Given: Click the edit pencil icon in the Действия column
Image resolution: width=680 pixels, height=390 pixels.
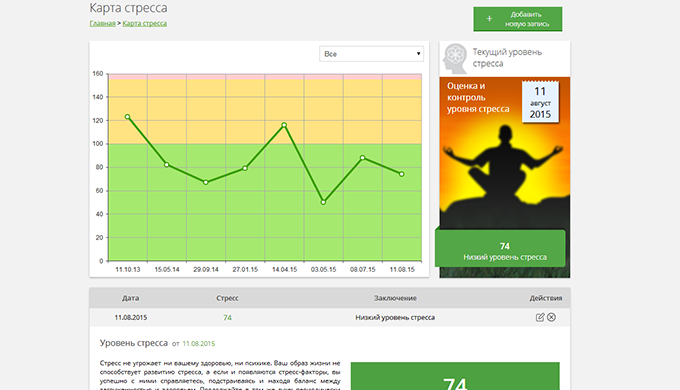Looking at the screenshot, I should [539, 317].
